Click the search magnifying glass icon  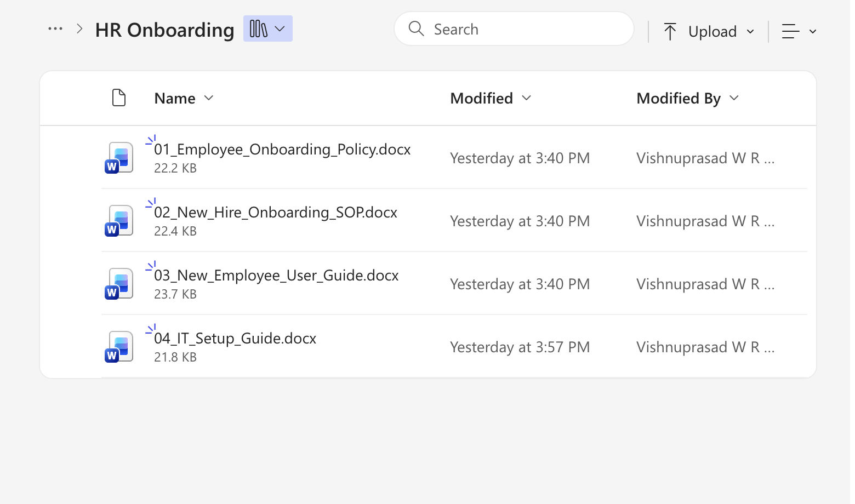(x=416, y=28)
